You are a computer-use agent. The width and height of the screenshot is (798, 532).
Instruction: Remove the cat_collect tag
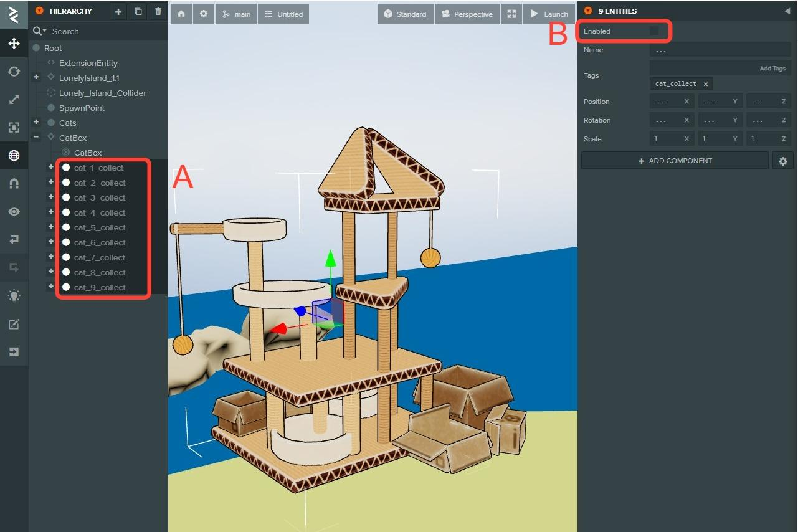pyautogui.click(x=705, y=84)
